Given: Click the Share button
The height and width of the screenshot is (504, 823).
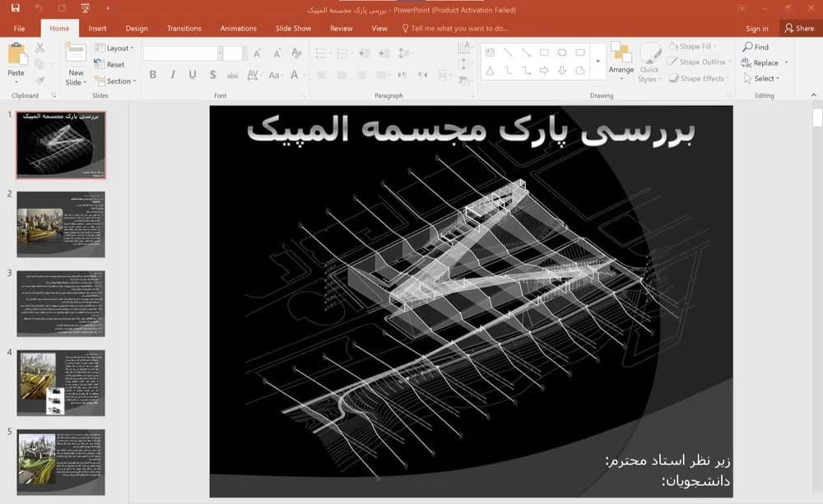Looking at the screenshot, I should click(799, 28).
